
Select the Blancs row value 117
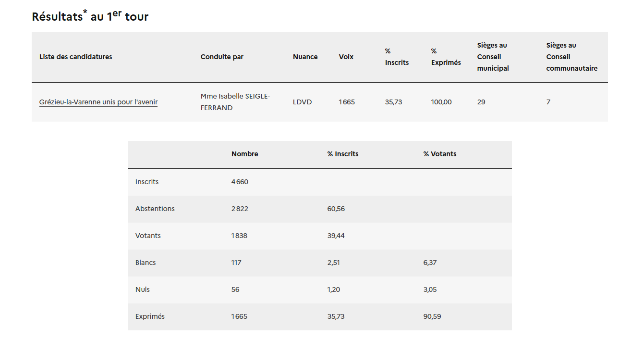[236, 263]
